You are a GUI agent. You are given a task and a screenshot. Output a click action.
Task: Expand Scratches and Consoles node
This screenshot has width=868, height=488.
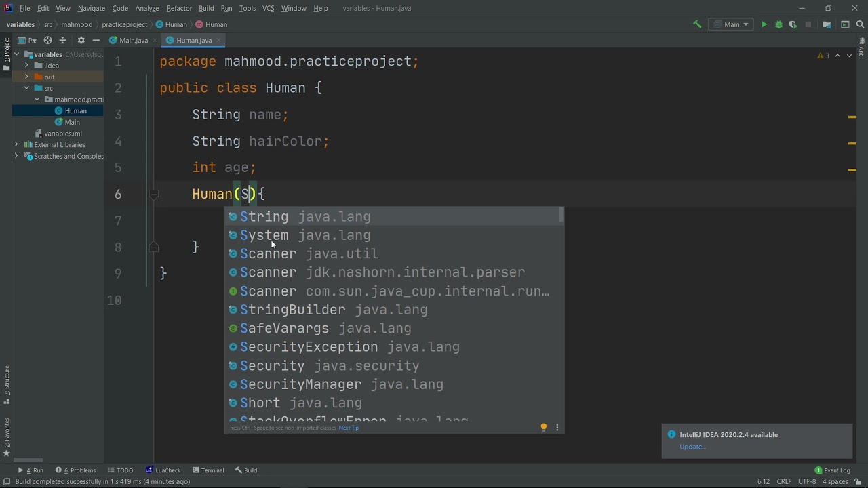[x=16, y=156]
